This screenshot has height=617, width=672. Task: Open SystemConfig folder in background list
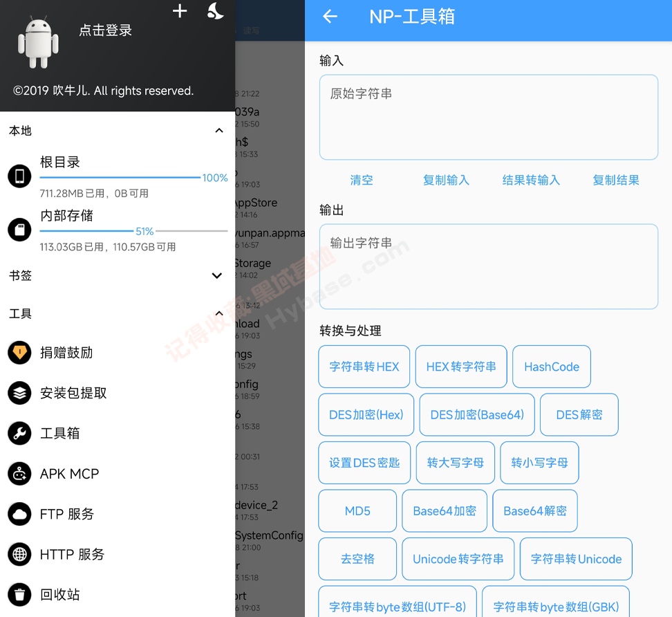270,540
